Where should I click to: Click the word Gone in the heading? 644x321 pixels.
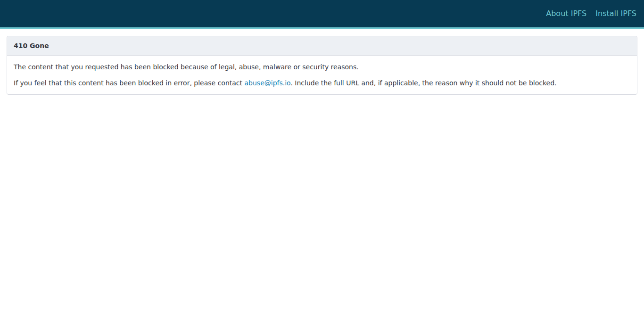[x=39, y=46]
